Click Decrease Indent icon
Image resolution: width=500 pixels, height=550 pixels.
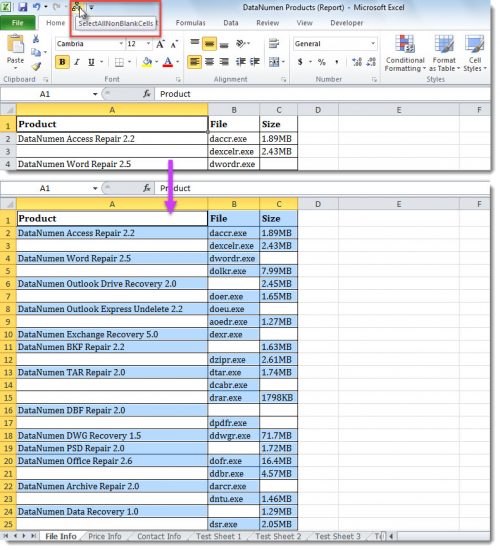pos(241,62)
